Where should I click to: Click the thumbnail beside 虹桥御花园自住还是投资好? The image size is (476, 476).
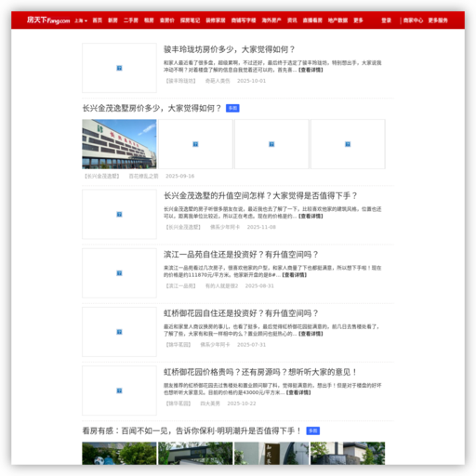[119, 332]
